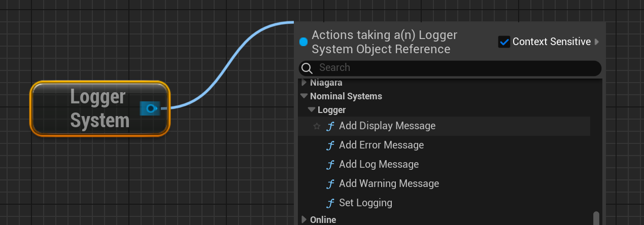Open the arrow next to Context Sensitive
This screenshot has height=225, width=644.
tap(597, 42)
